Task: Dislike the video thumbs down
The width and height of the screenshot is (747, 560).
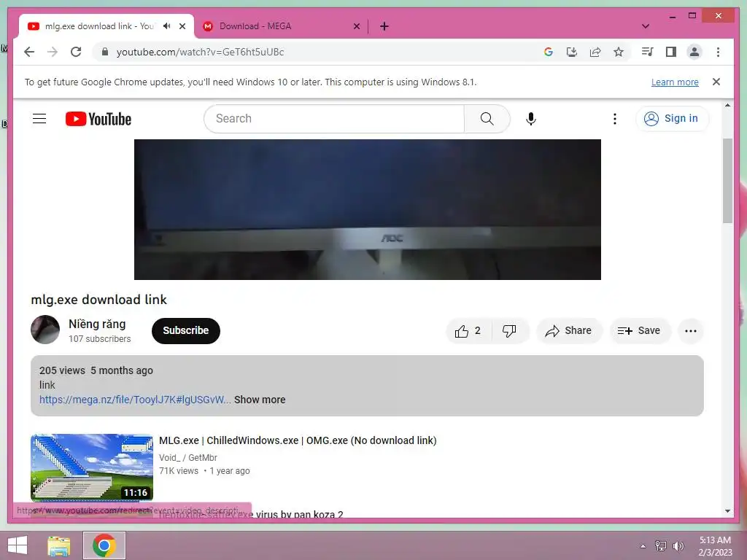Action: (x=509, y=331)
